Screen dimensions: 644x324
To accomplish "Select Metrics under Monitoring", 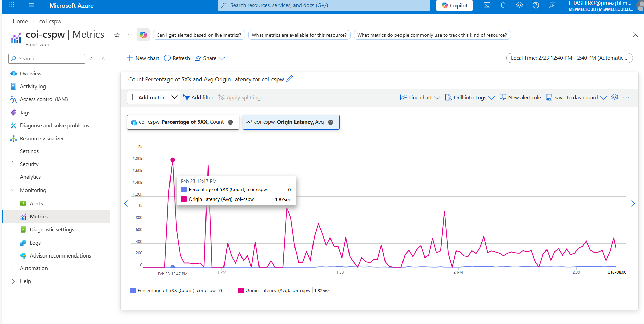I will (56, 216).
